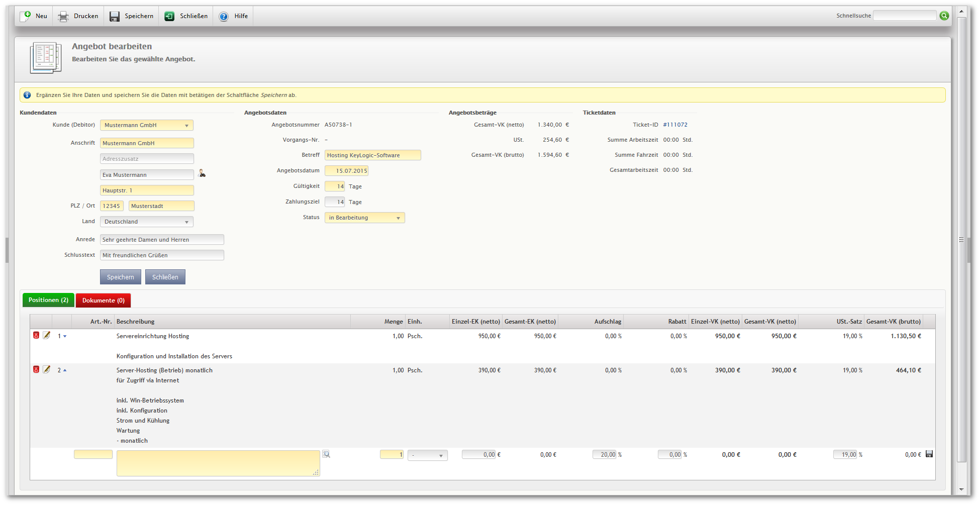The image size is (980, 505).
Task: Click the Hauptstr. 1 street field
Action: pos(147,190)
